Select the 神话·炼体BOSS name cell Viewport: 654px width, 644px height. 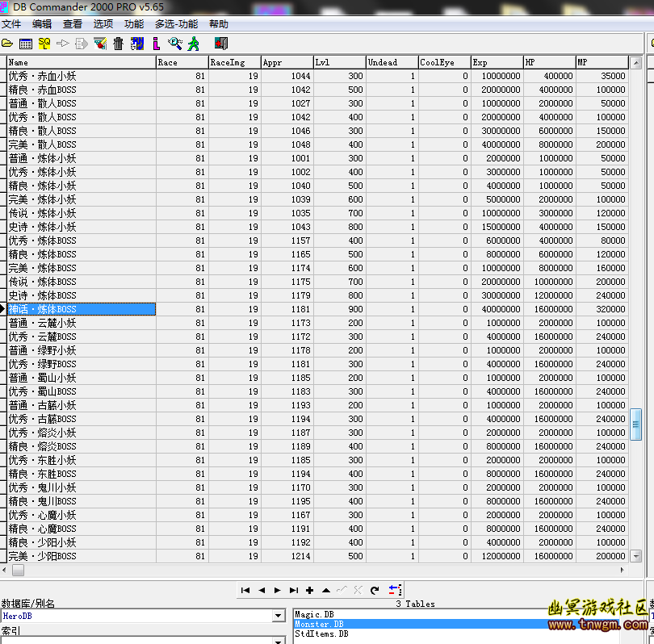82,309
